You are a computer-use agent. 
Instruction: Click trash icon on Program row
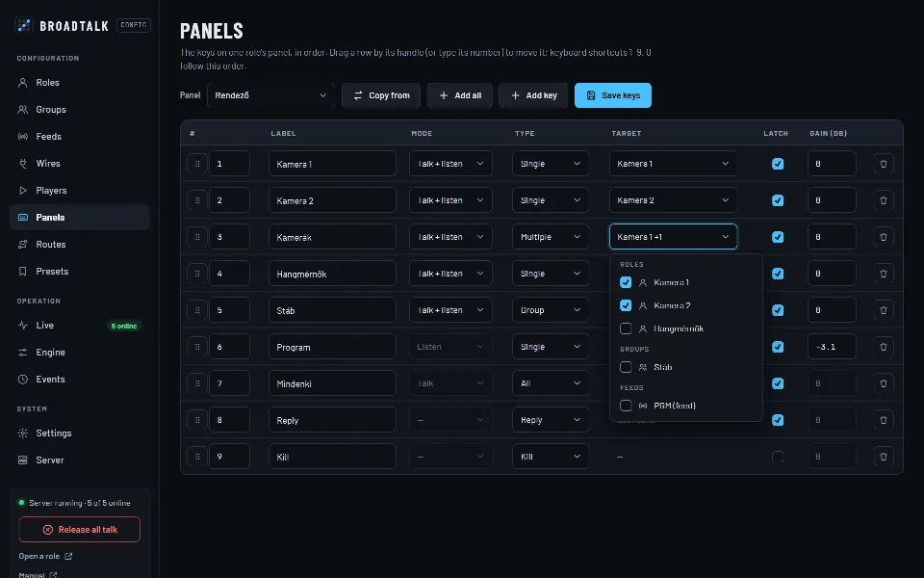(x=883, y=347)
